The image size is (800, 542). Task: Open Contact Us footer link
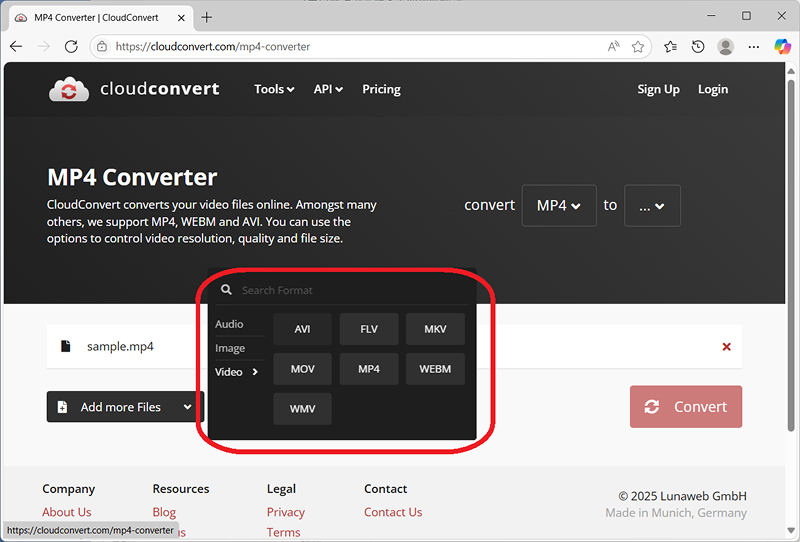(393, 512)
